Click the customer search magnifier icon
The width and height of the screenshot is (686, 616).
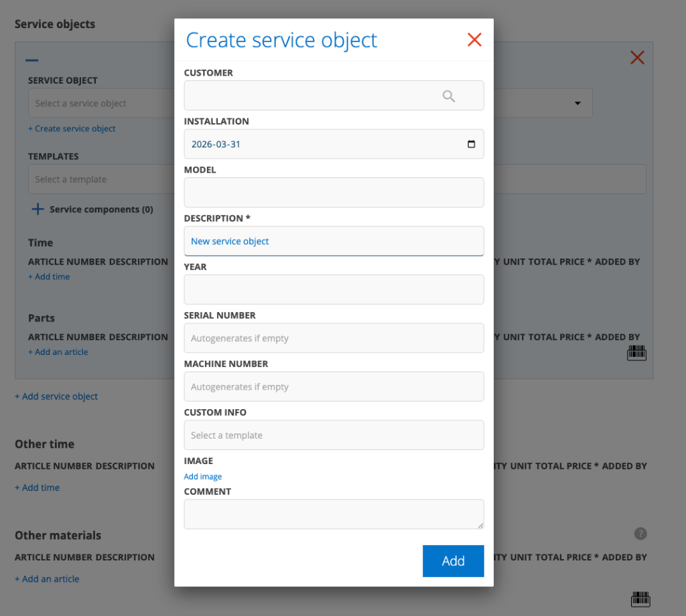pyautogui.click(x=449, y=96)
